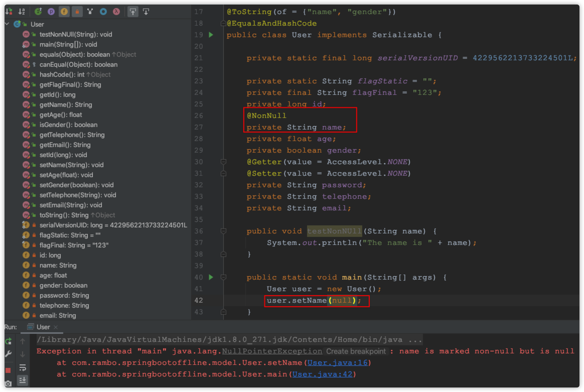The image size is (584, 392).
Task: Toggle Soft-Wrap in Run console
Action: coord(23,367)
